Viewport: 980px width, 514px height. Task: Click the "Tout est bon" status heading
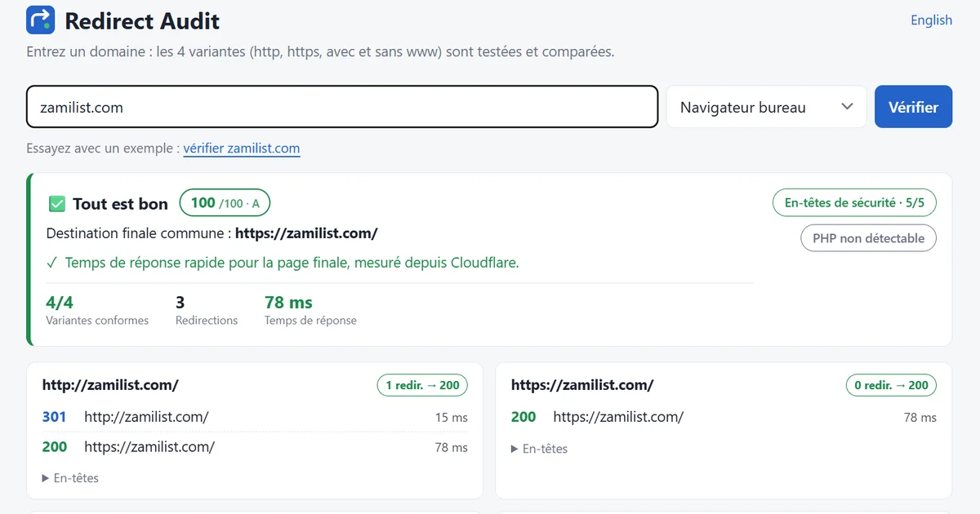(120, 204)
